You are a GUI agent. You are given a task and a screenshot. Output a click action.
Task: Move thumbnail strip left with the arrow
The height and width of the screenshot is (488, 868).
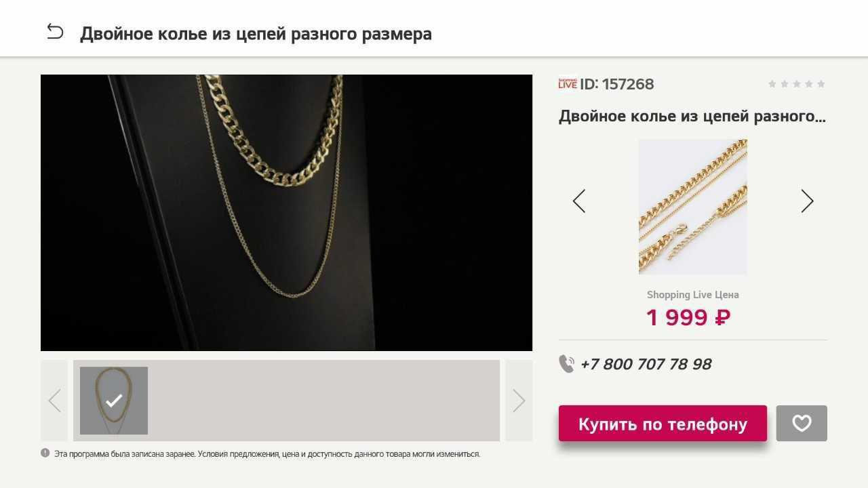click(x=54, y=401)
